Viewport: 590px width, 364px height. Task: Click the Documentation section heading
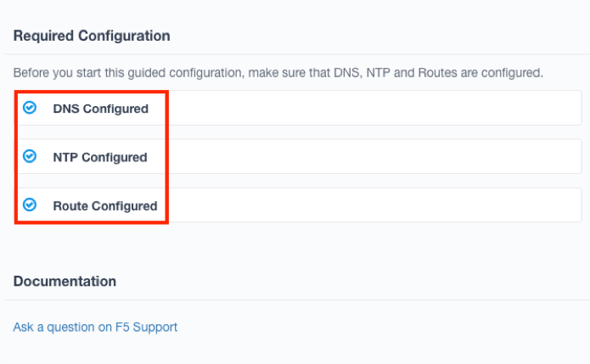(x=65, y=281)
